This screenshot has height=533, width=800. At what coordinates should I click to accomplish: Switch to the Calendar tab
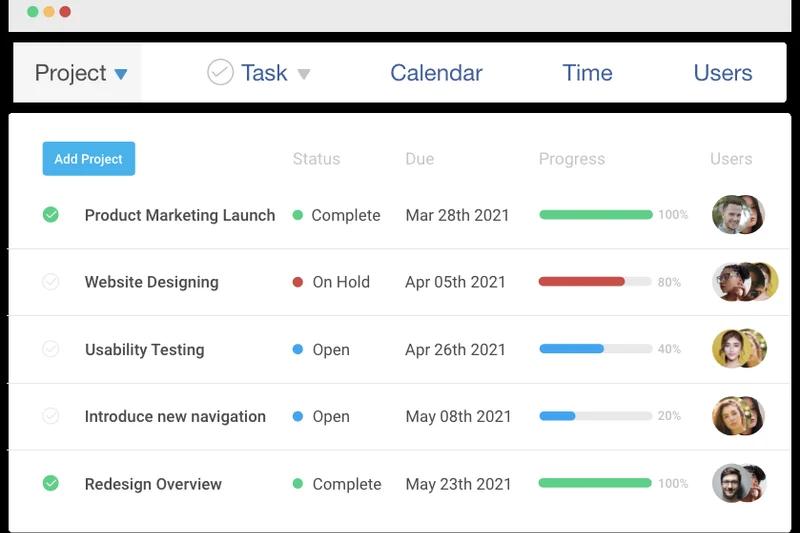click(x=436, y=73)
